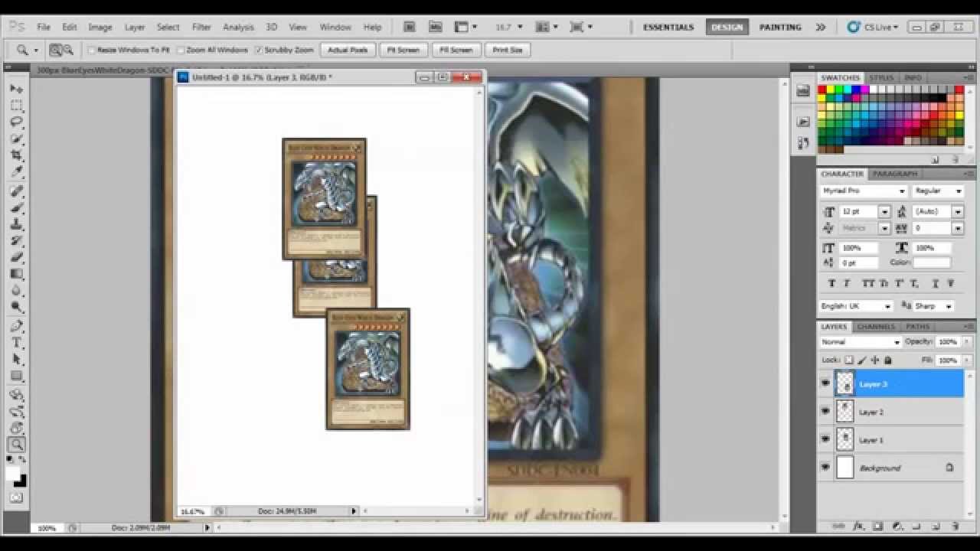Select the Brush tool

click(16, 208)
